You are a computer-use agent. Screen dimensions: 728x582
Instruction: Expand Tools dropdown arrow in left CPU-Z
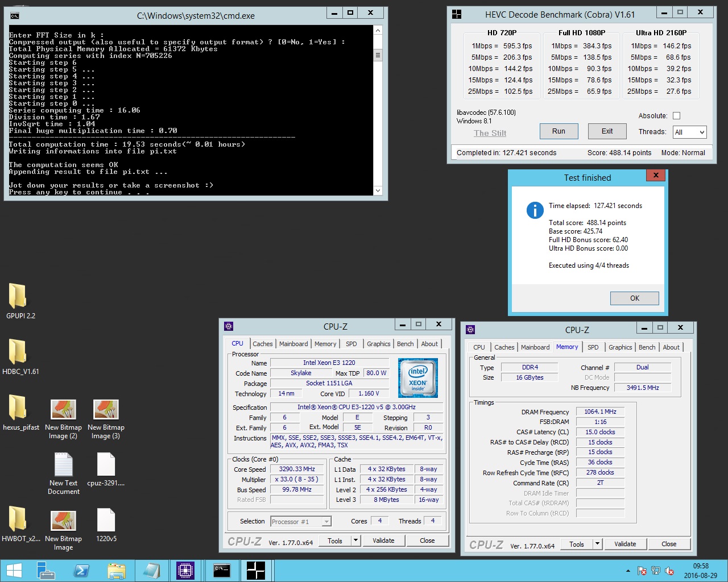pos(355,541)
